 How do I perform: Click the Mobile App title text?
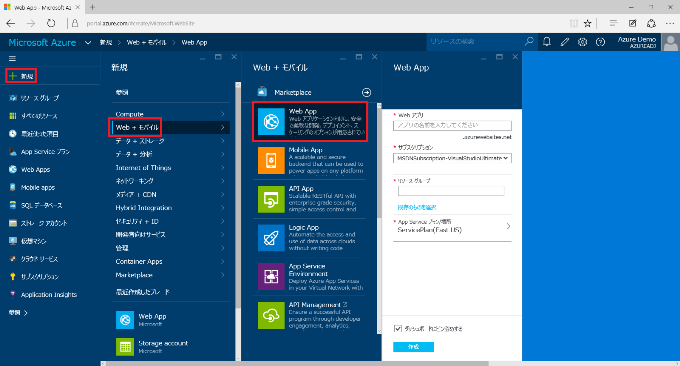coord(305,150)
